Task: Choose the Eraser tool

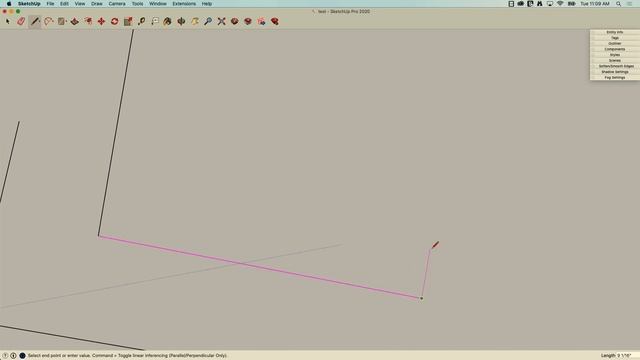Action: (21, 21)
